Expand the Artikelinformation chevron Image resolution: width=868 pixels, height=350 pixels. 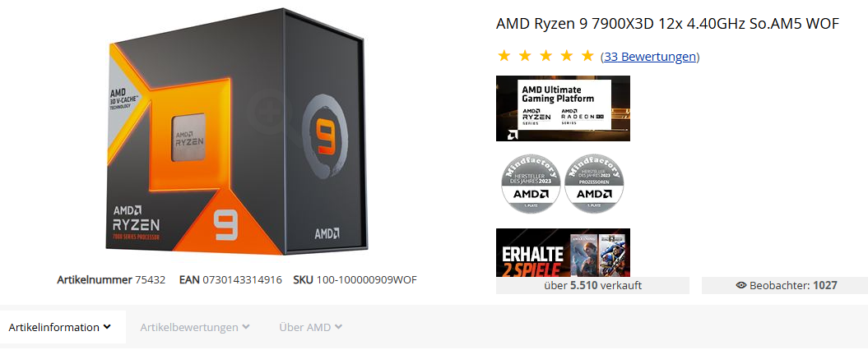(108, 327)
